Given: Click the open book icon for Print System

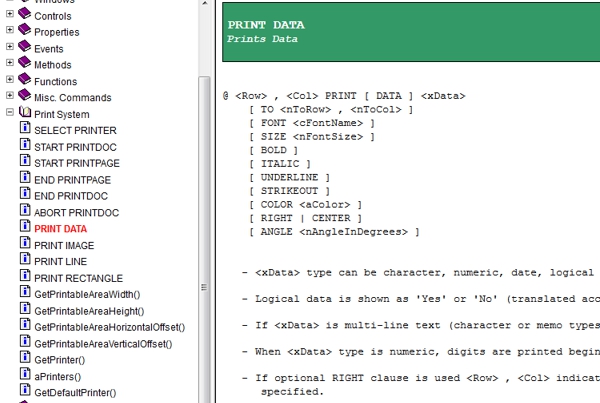Looking at the screenshot, I should [25, 112].
